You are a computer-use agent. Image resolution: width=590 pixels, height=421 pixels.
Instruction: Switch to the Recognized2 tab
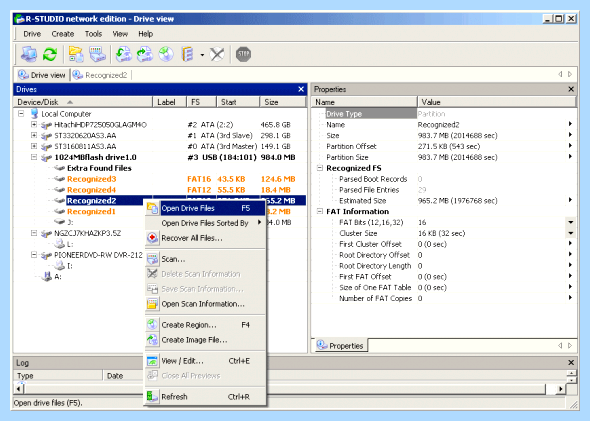click(100, 75)
